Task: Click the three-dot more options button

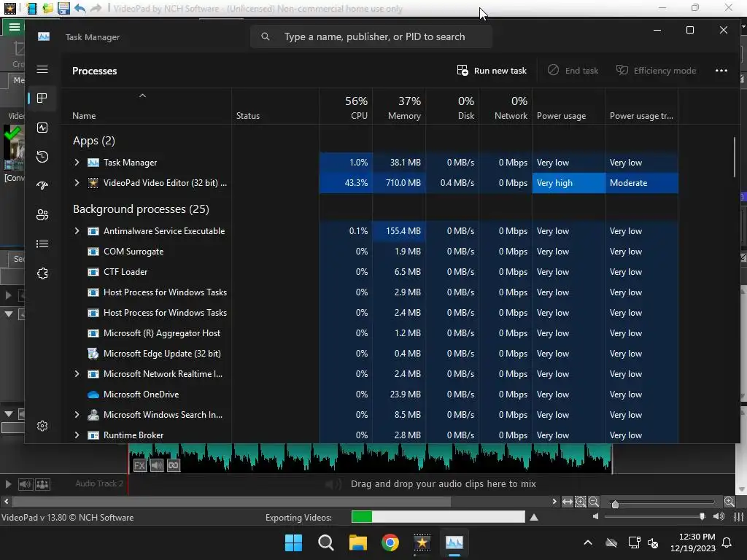Action: coord(721,71)
